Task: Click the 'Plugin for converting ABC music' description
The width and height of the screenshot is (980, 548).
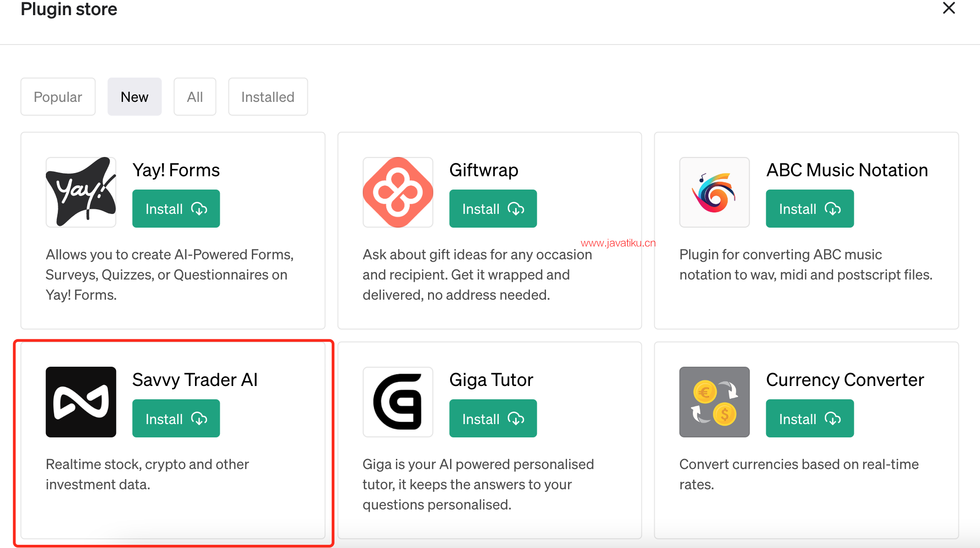Action: pyautogui.click(x=806, y=264)
